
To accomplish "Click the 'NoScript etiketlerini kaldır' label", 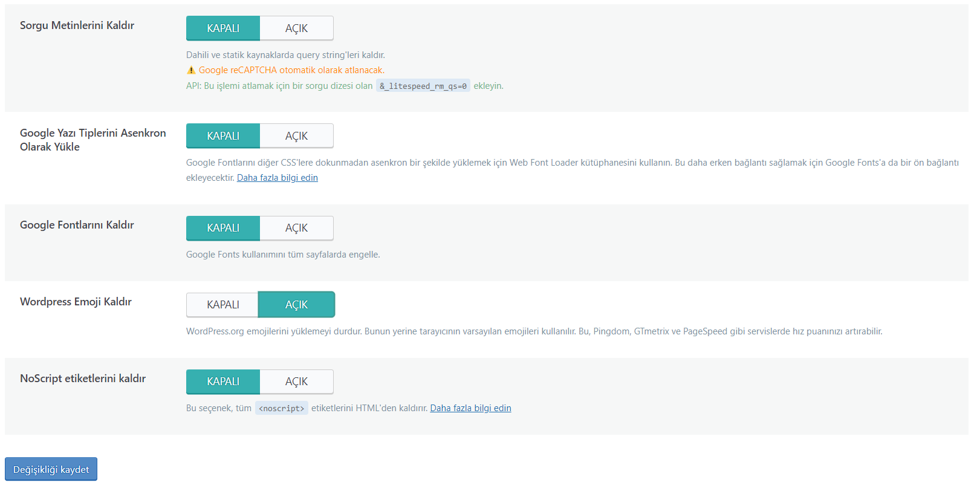I will pyautogui.click(x=83, y=379).
